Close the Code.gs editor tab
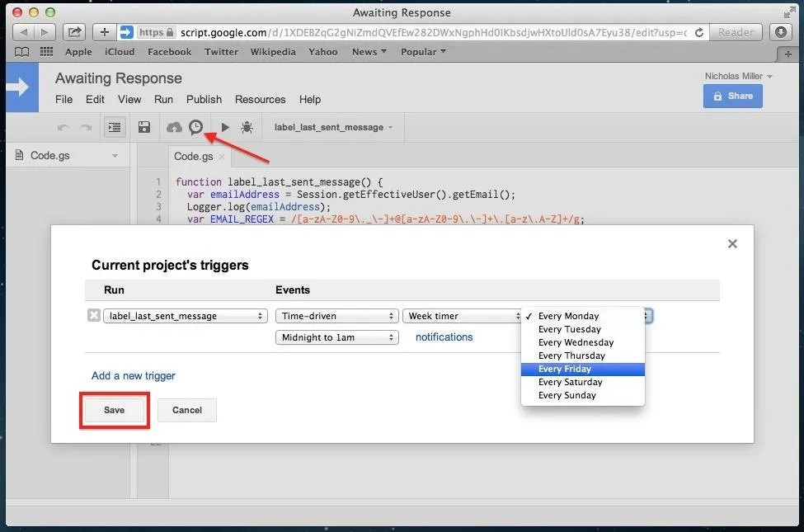 pyautogui.click(x=222, y=157)
